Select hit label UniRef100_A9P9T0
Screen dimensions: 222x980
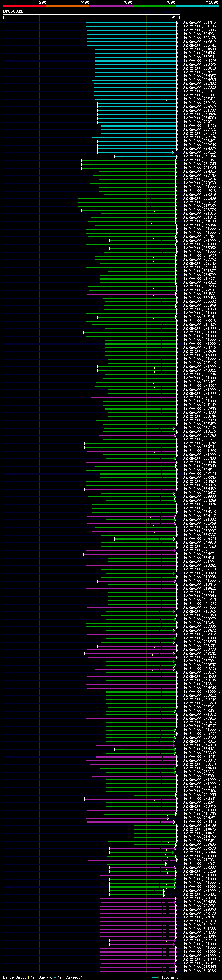pos(199,41)
